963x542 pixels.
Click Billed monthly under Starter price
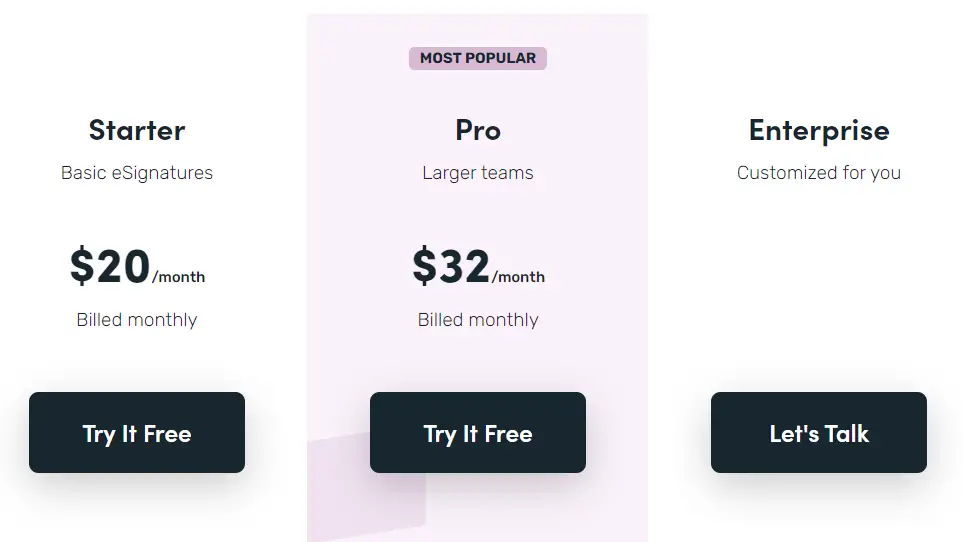point(137,320)
